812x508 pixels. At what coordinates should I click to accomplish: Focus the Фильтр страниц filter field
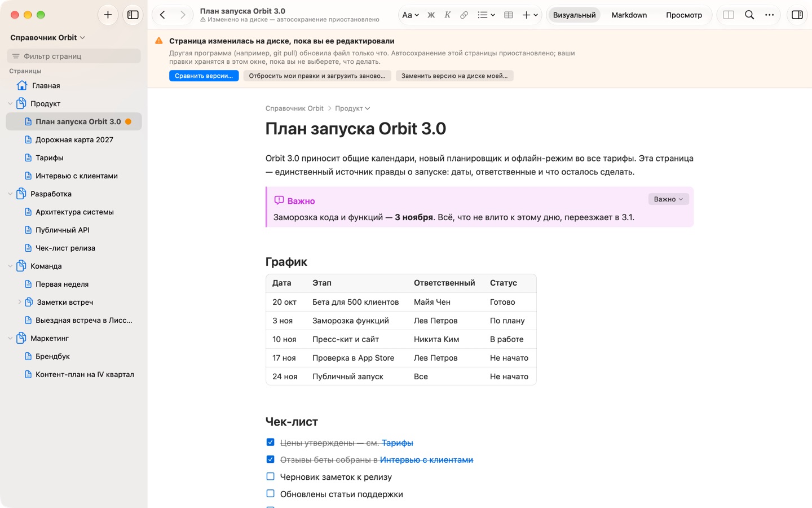[x=73, y=56]
